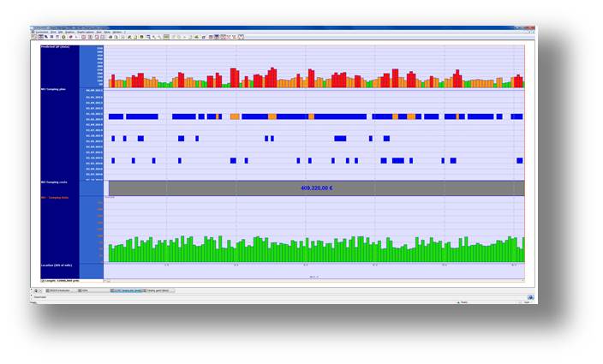Click the Location axis label panel
Screen dimensions: 603x364
(x=60, y=266)
